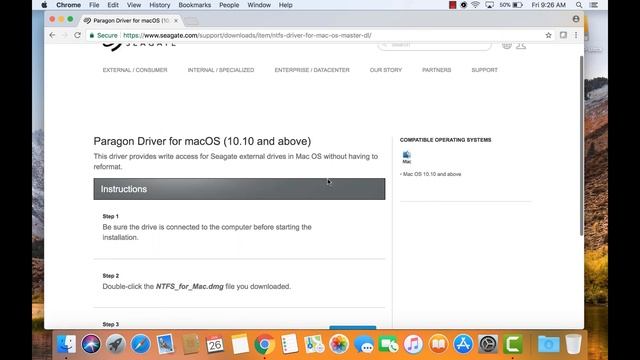This screenshot has width=640, height=360.
Task: Open the View menu
Action: pyautogui.click(x=133, y=5)
